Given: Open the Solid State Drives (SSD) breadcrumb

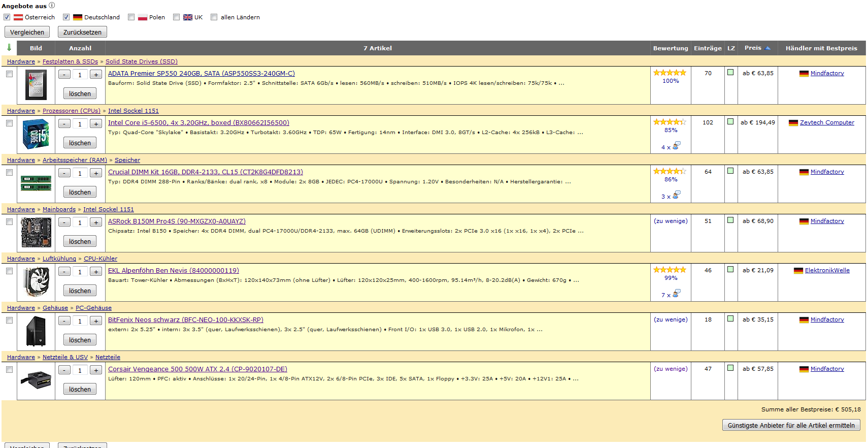Looking at the screenshot, I should tap(142, 61).
